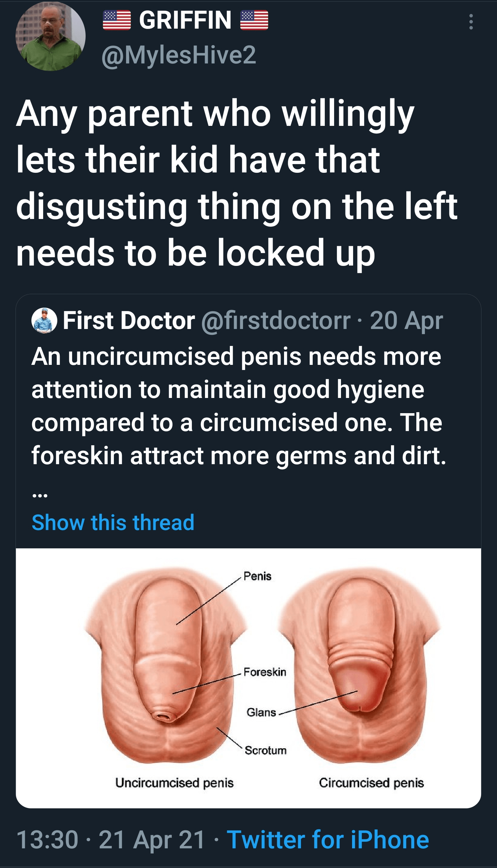Click the 13:30 tweet timestamp
This screenshot has height=868, width=497.
pyautogui.click(x=47, y=839)
